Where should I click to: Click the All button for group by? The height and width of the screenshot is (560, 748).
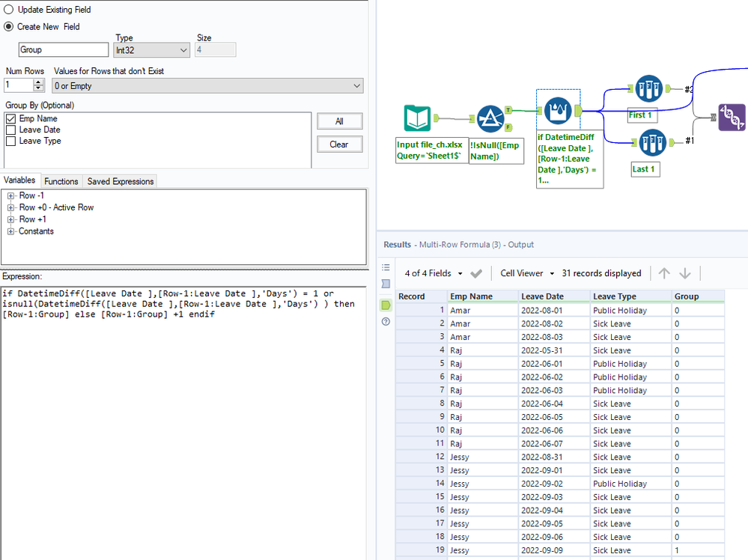339,121
